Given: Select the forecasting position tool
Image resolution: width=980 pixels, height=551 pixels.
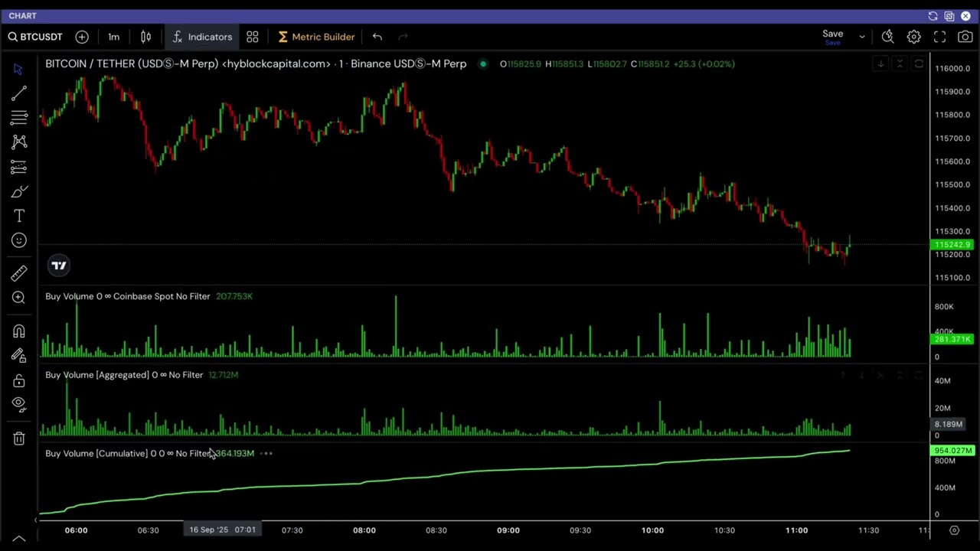Looking at the screenshot, I should click(19, 167).
